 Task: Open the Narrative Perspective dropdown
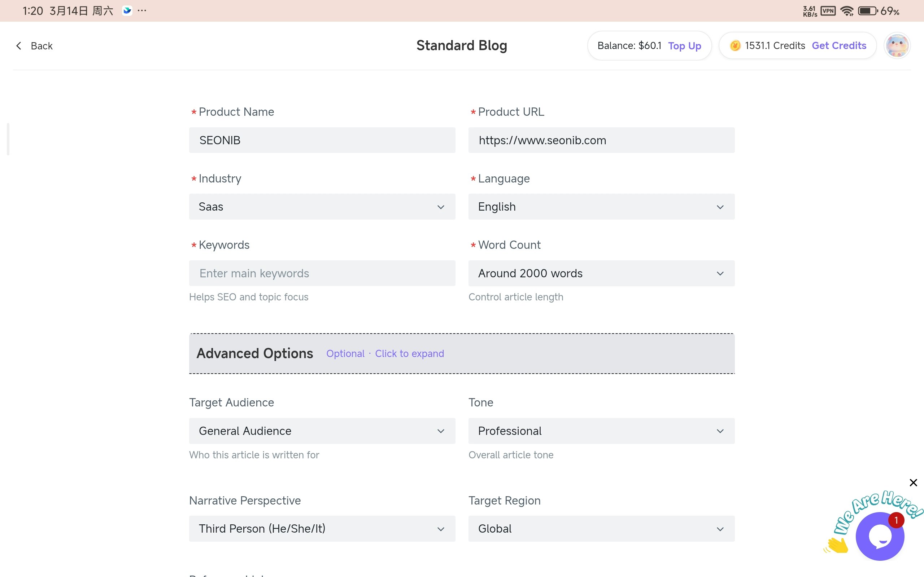322,529
